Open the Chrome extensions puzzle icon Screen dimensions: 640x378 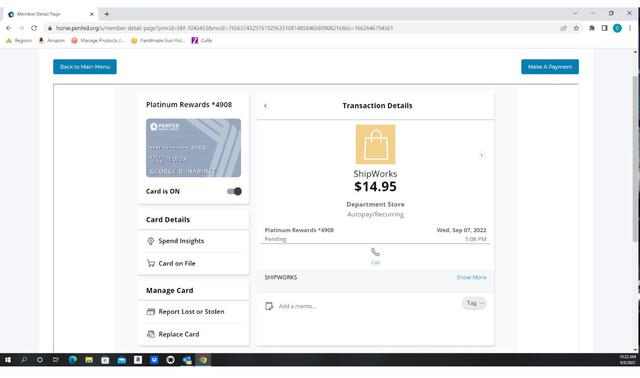tap(592, 28)
